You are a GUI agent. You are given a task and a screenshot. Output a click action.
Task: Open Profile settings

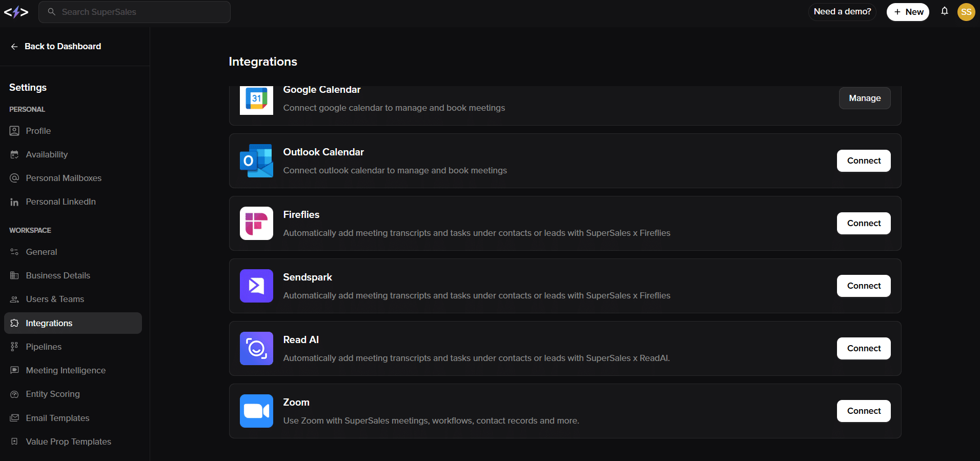coord(38,131)
